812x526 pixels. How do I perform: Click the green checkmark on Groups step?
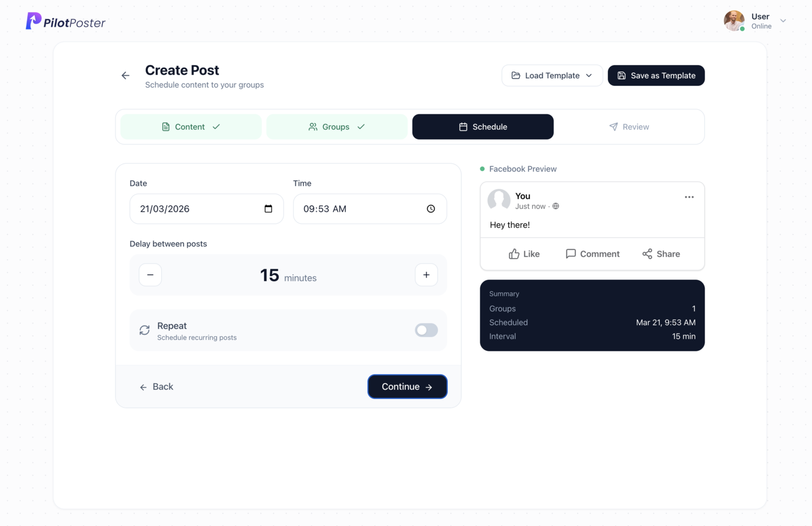tap(362, 126)
